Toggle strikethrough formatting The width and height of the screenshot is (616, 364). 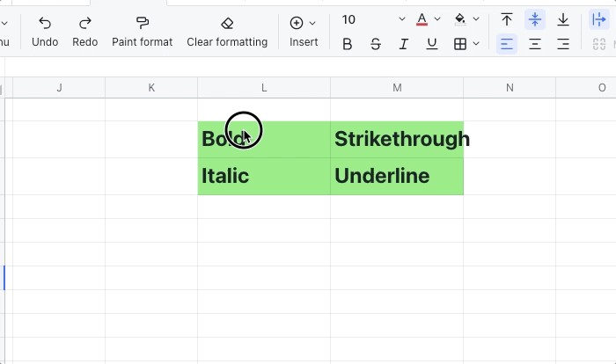[x=376, y=44]
